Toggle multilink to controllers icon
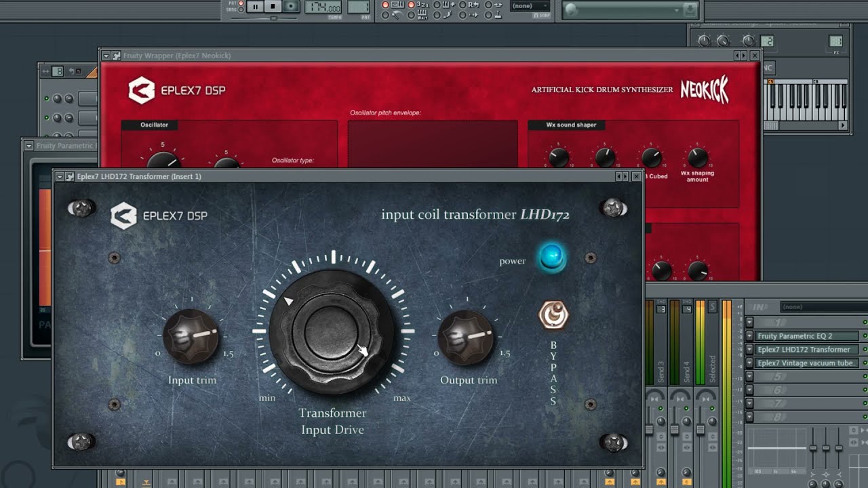868x488 pixels. [498, 15]
